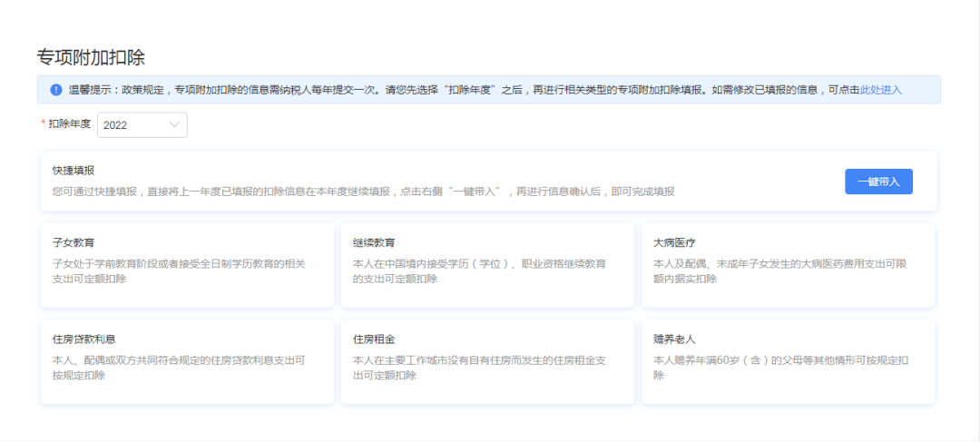Click description text under 继续教育
980x443 pixels.
click(x=479, y=271)
